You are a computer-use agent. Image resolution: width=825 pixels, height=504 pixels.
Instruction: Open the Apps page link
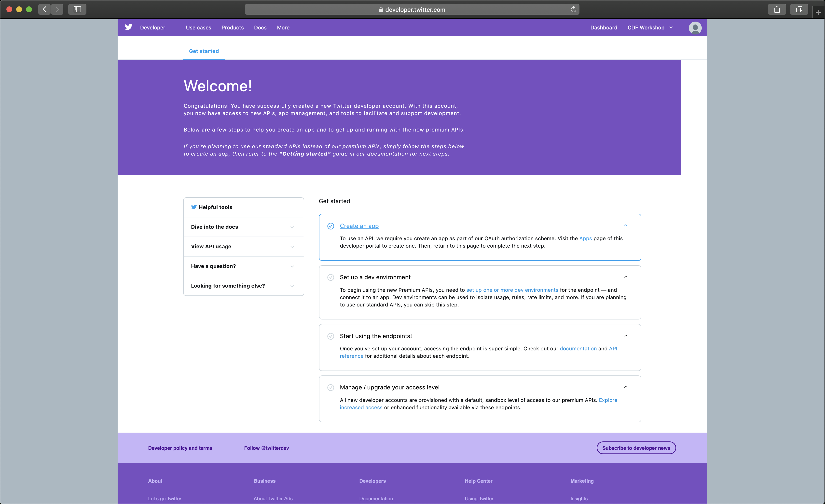pos(585,239)
